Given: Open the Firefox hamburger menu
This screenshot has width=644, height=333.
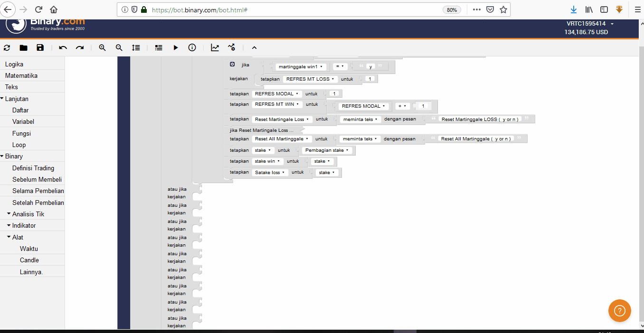Looking at the screenshot, I should coord(637,9).
